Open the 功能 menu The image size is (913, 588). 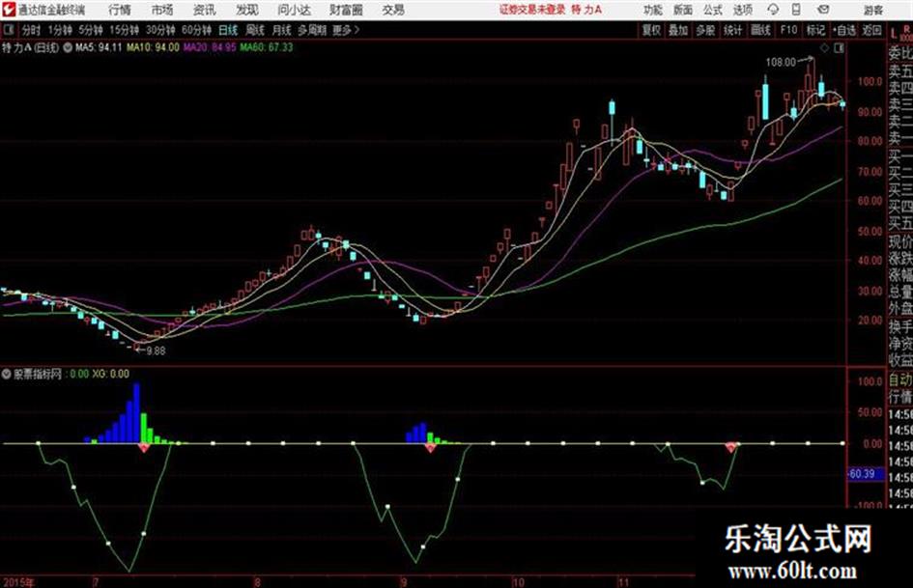653,10
